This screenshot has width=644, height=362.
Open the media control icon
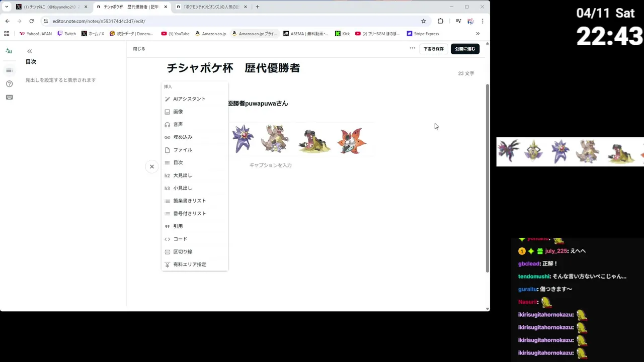coord(458,21)
